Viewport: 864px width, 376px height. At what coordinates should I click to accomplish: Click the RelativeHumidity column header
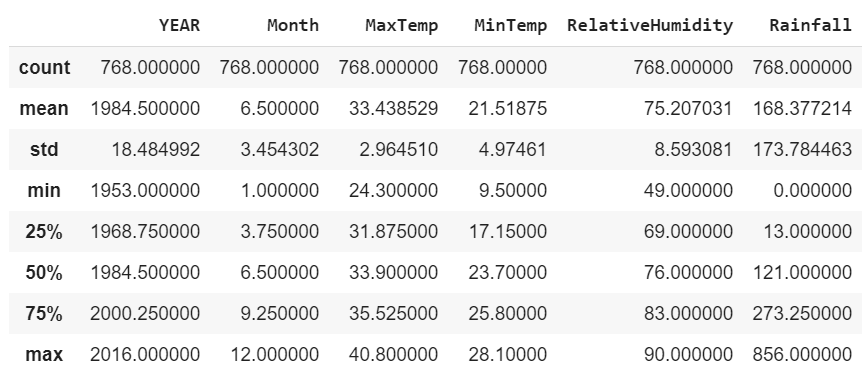(650, 25)
